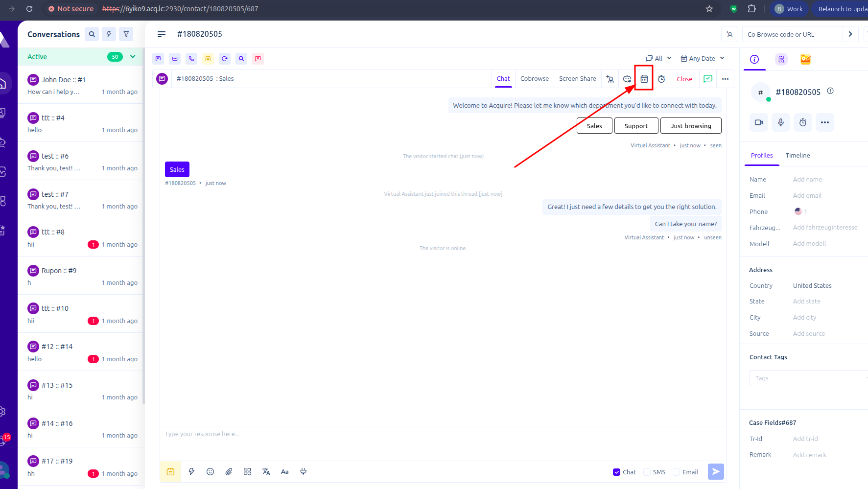Open the #12 :: #14 conversation
Screen dimensions: 868x489
coord(81,352)
